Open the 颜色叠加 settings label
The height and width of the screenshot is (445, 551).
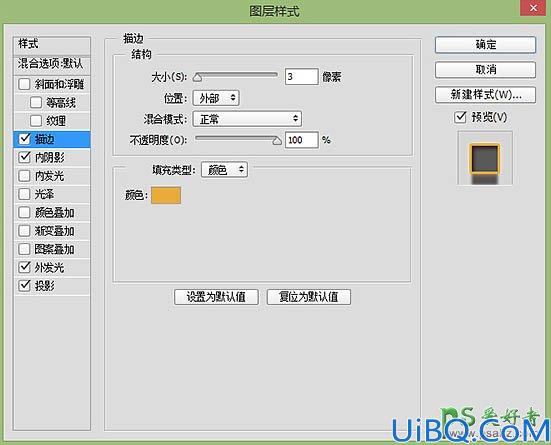54,213
